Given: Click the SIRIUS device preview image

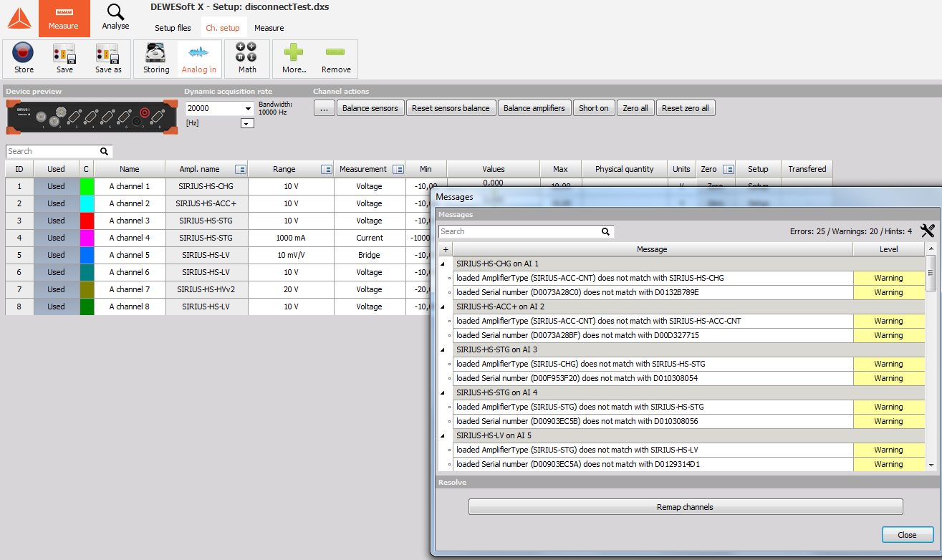Looking at the screenshot, I should [x=92, y=117].
